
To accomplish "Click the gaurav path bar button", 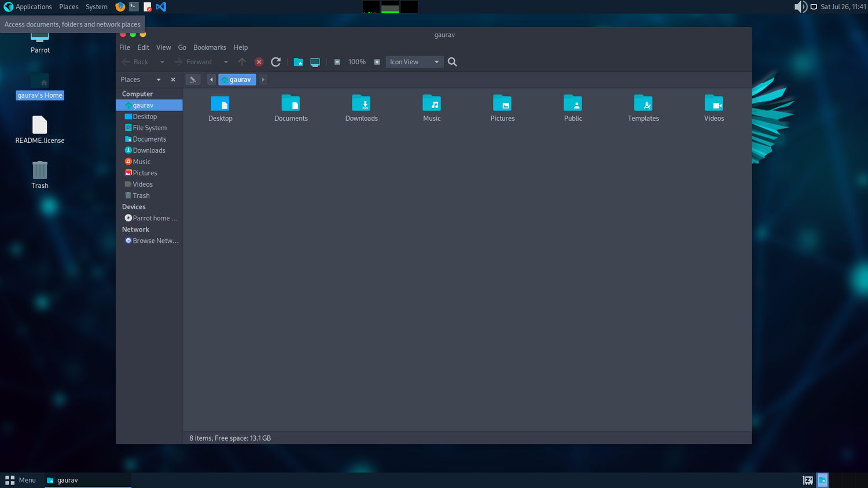I will click(x=237, y=80).
